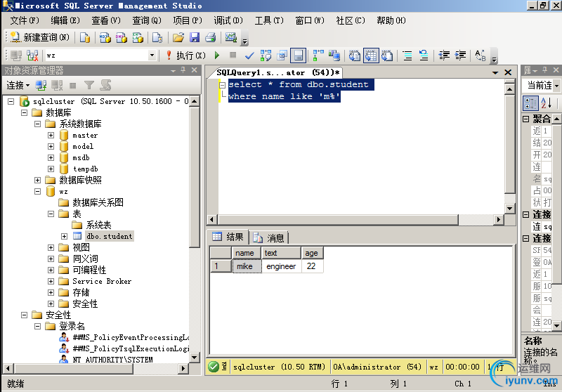Start debugging with the green play arrow
This screenshot has width=562, height=392.
(217, 55)
